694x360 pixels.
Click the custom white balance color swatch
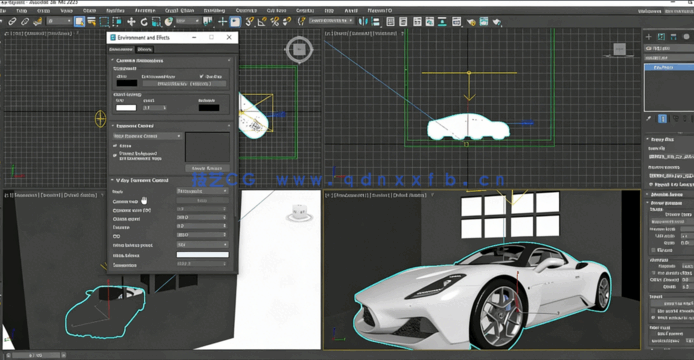(202, 255)
